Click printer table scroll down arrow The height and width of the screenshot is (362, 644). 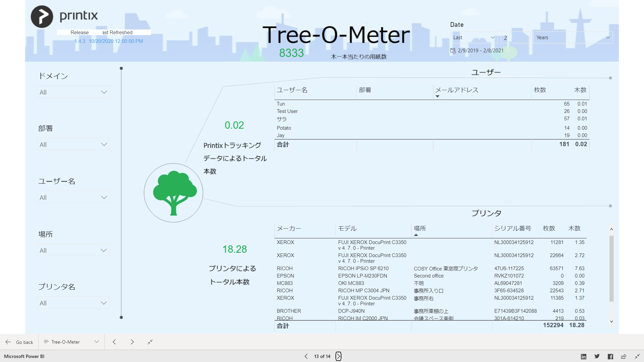coord(611,321)
